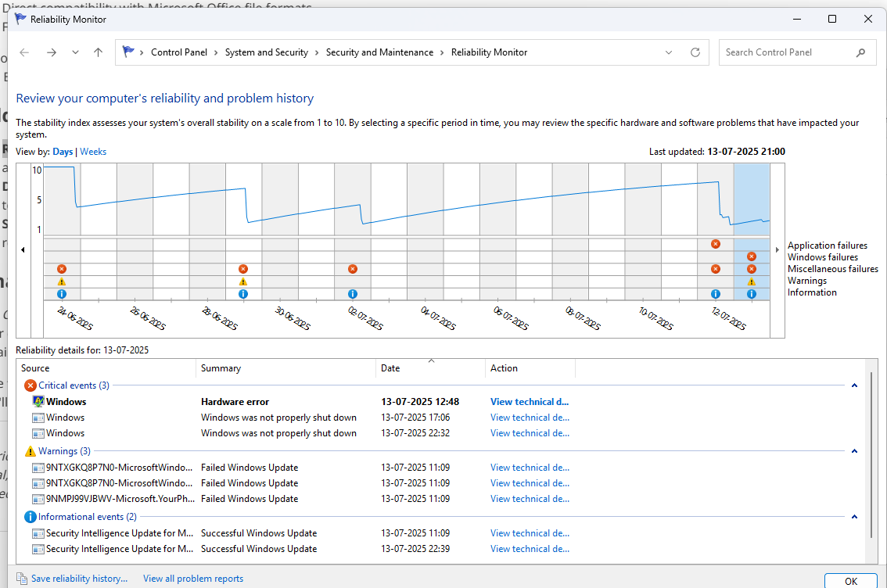887x588 pixels.
Task: View technical details for 11:09 successful update
Action: (530, 533)
